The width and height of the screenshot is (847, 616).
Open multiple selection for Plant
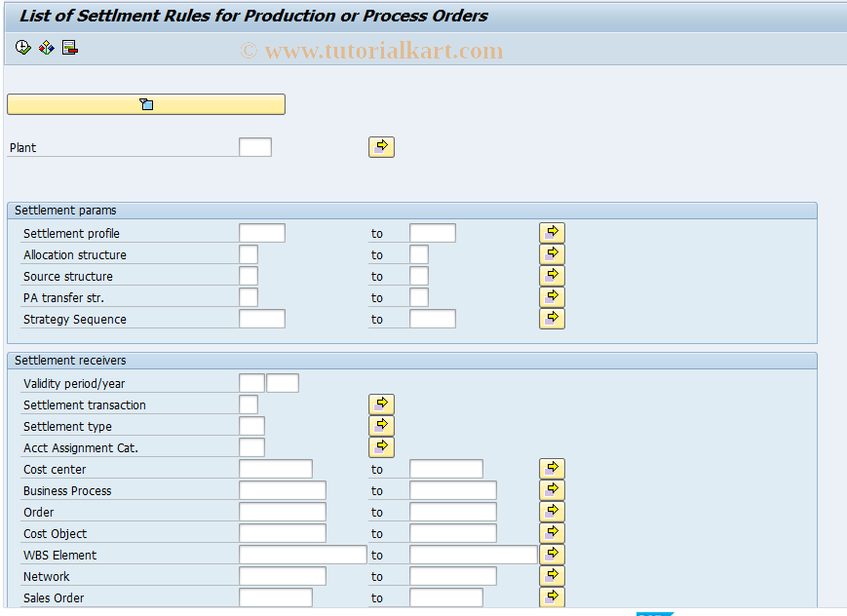(381, 146)
